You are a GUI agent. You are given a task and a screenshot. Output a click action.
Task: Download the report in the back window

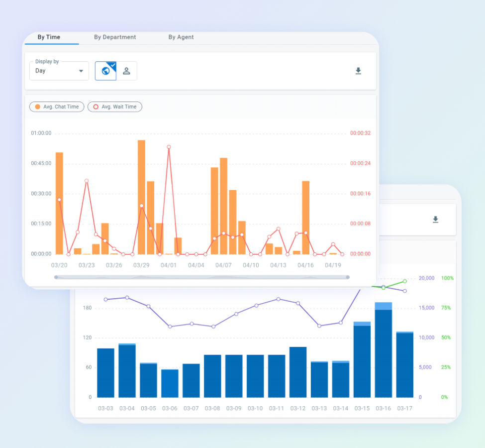pos(436,220)
